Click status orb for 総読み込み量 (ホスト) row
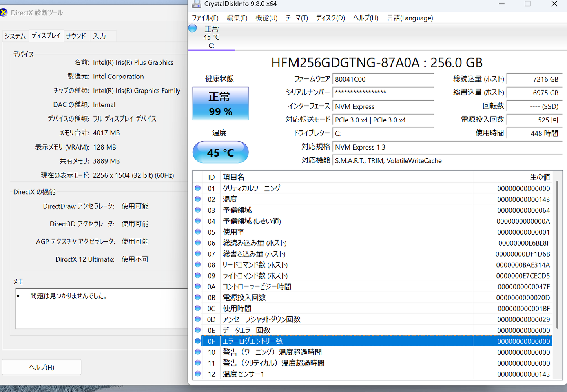The width and height of the screenshot is (567, 392). point(198,243)
